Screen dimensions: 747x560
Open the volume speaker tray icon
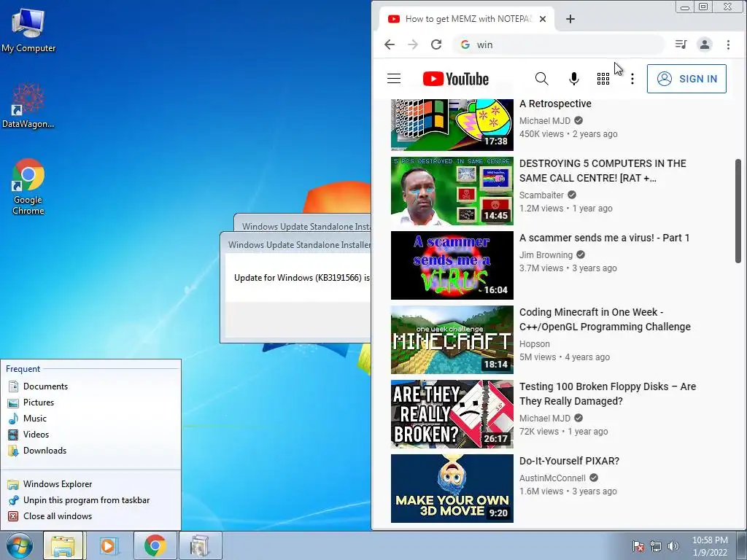tap(673, 546)
